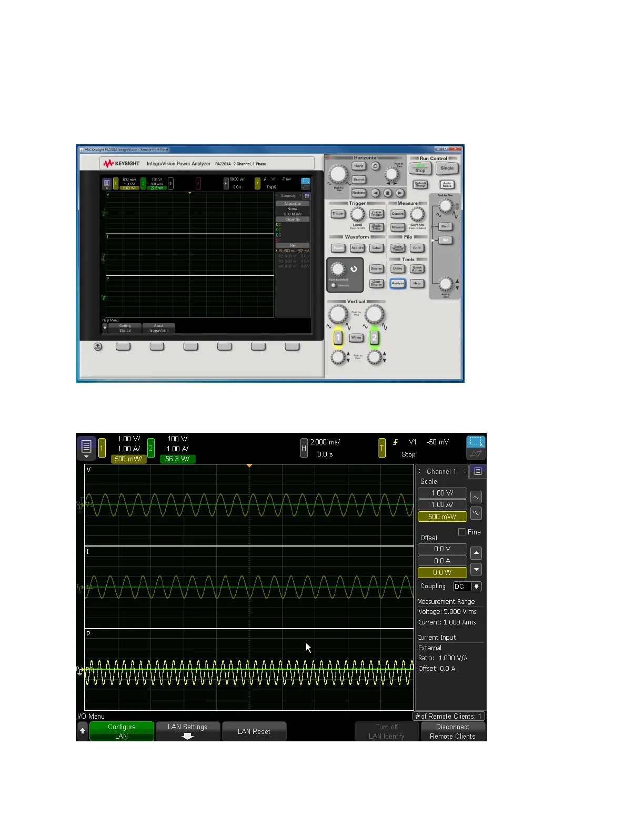Select the T trigger badge on lower screen
This screenshot has width=644, height=834.
tap(382, 448)
